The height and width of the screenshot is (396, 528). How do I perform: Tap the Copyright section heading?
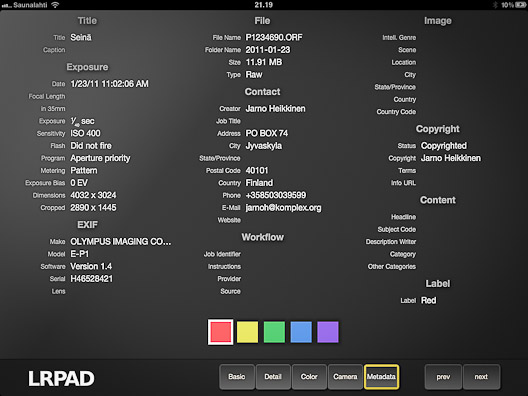437,129
